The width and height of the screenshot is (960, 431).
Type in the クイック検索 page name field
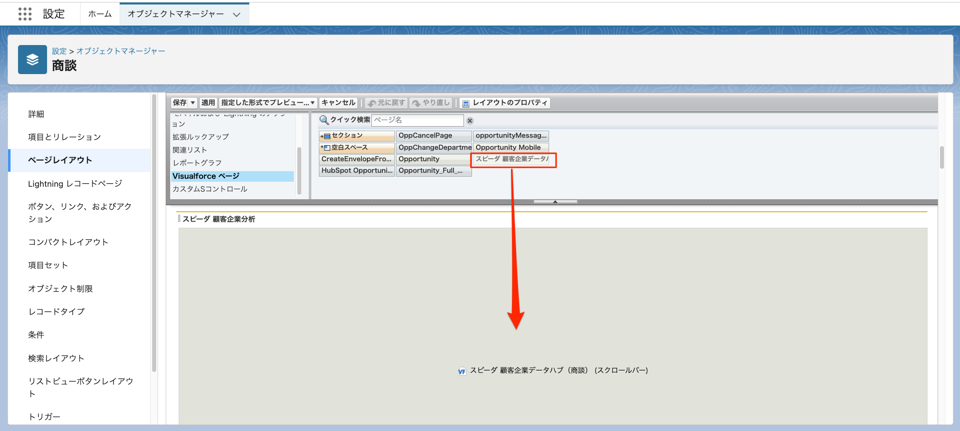tap(417, 120)
